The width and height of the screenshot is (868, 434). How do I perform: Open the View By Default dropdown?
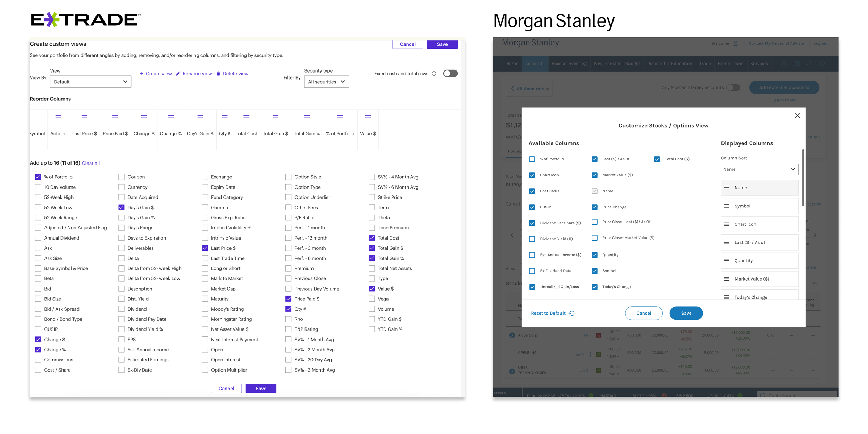coord(91,82)
